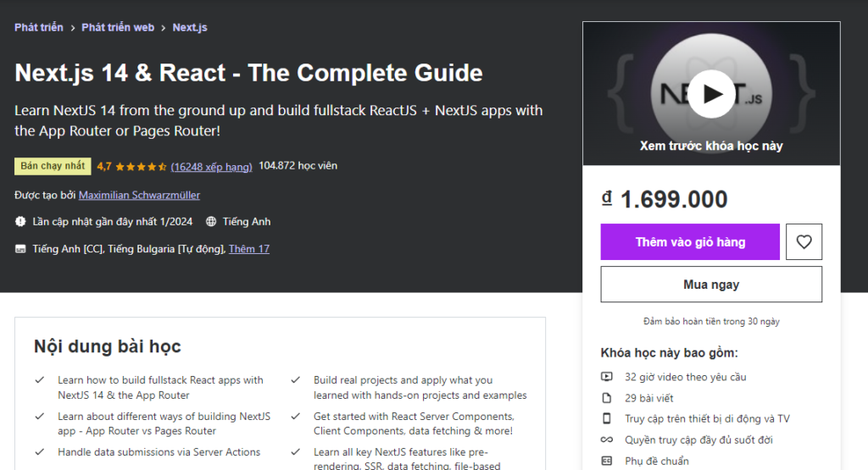
Task: Click the 'Mua ngay' button
Action: tap(711, 285)
